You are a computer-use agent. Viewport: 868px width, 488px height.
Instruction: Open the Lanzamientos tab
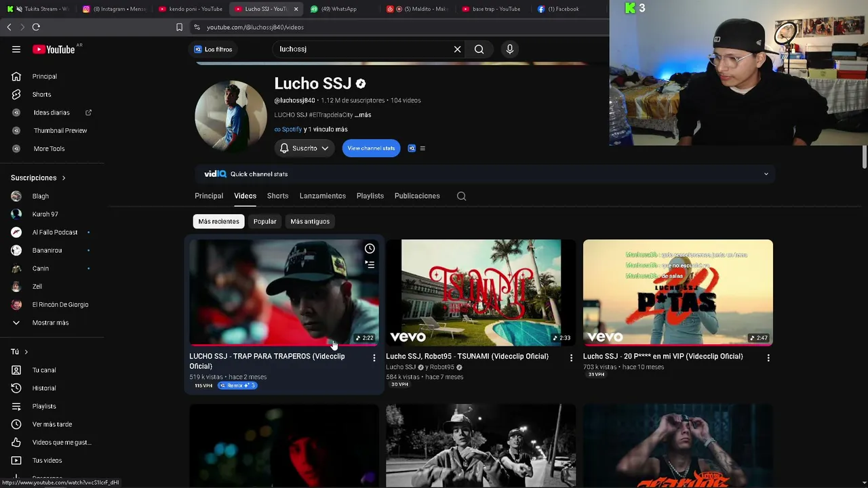point(323,196)
